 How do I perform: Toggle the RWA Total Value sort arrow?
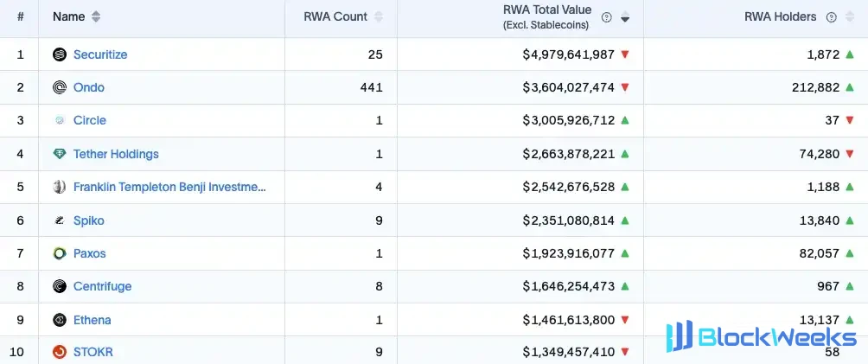[x=625, y=17]
